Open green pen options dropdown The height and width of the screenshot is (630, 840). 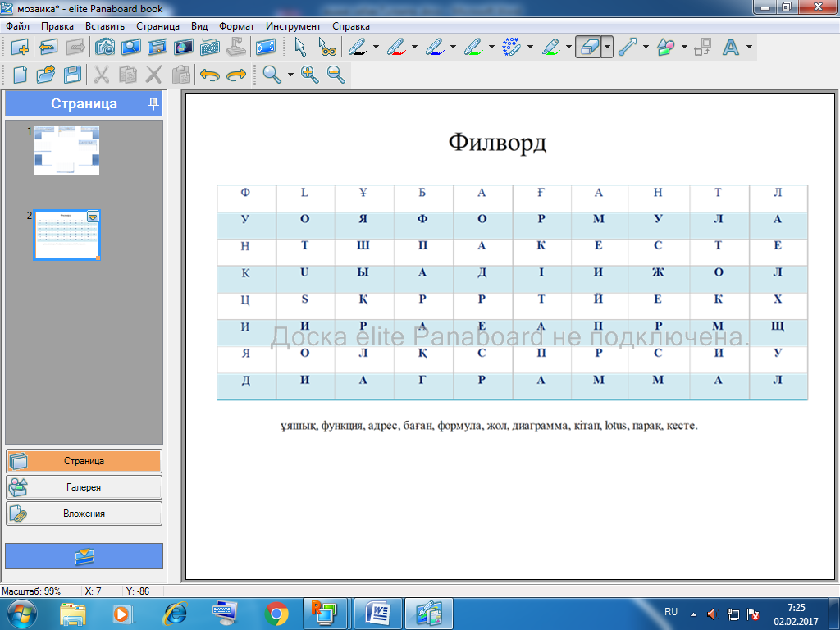click(x=492, y=47)
